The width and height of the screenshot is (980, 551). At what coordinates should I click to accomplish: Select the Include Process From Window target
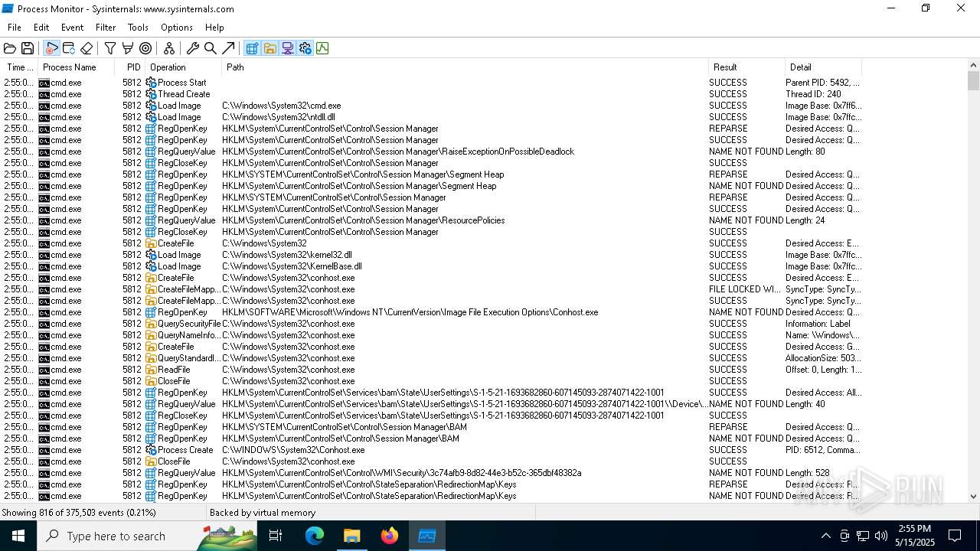[x=145, y=48]
